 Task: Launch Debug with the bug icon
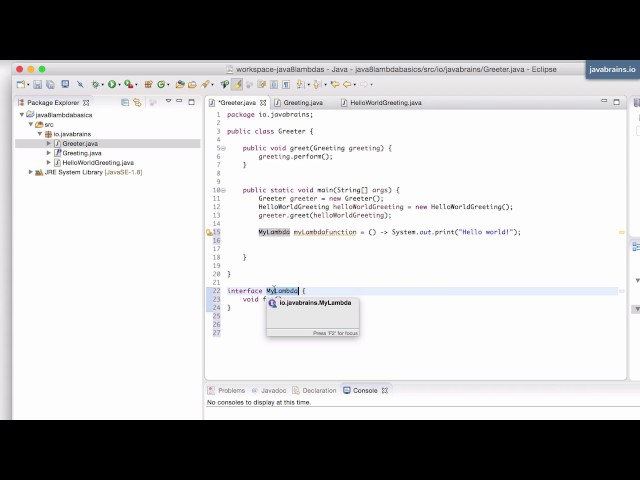[x=95, y=84]
